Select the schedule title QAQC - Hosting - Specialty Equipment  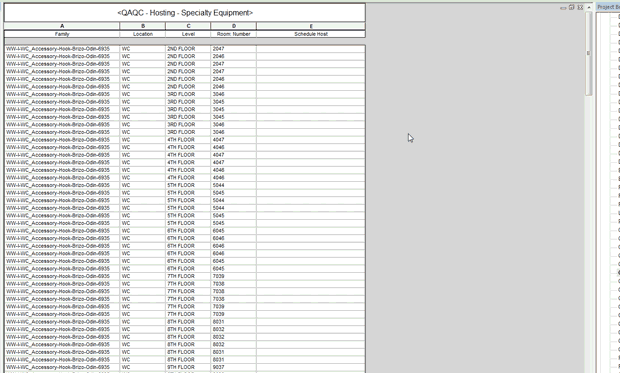coord(185,13)
